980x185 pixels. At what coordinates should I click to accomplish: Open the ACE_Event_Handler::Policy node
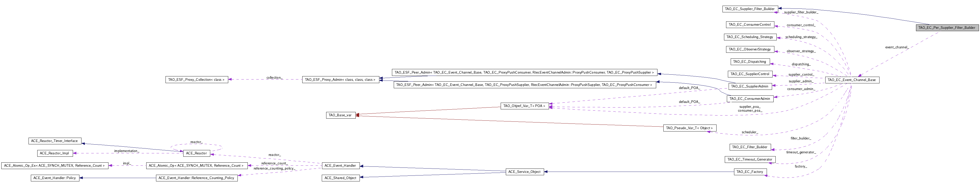55,178
